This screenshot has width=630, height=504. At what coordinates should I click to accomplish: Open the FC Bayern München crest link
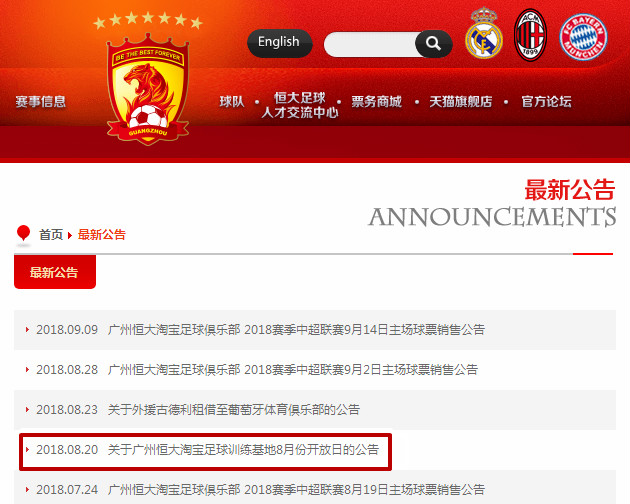583,37
